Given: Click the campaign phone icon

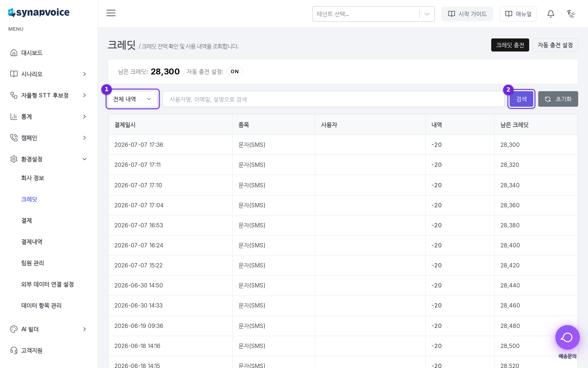Looking at the screenshot, I should tap(14, 138).
